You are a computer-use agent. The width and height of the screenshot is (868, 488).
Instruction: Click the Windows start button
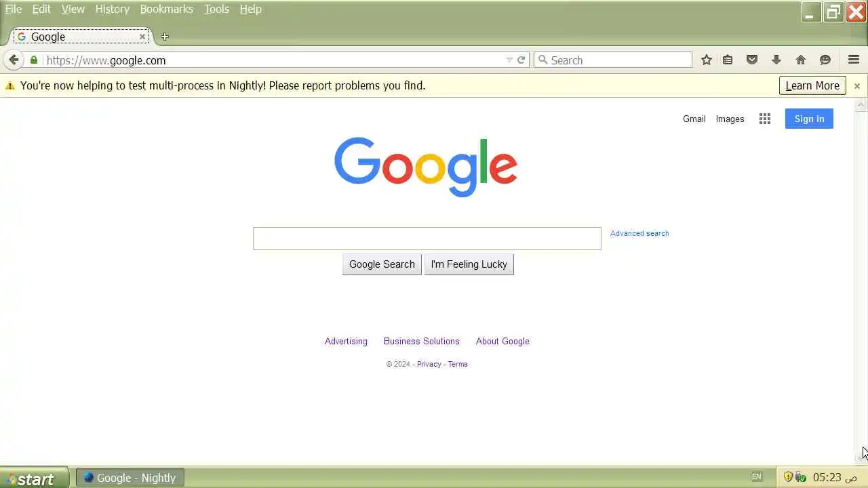[x=34, y=478]
